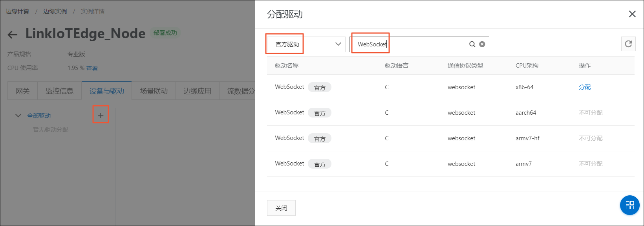The image size is (644, 226).
Task: Click 不可分配 in the armv7 row
Action: click(591, 164)
